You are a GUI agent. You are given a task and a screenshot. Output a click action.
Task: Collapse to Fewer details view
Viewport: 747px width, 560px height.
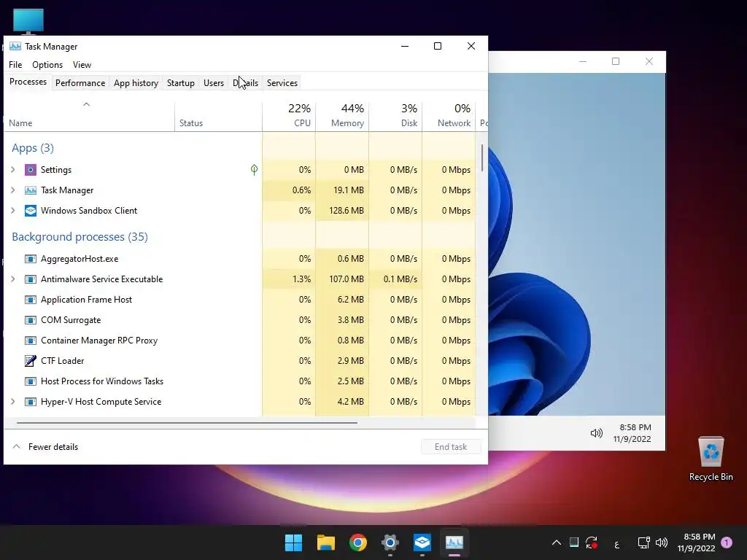pos(45,447)
